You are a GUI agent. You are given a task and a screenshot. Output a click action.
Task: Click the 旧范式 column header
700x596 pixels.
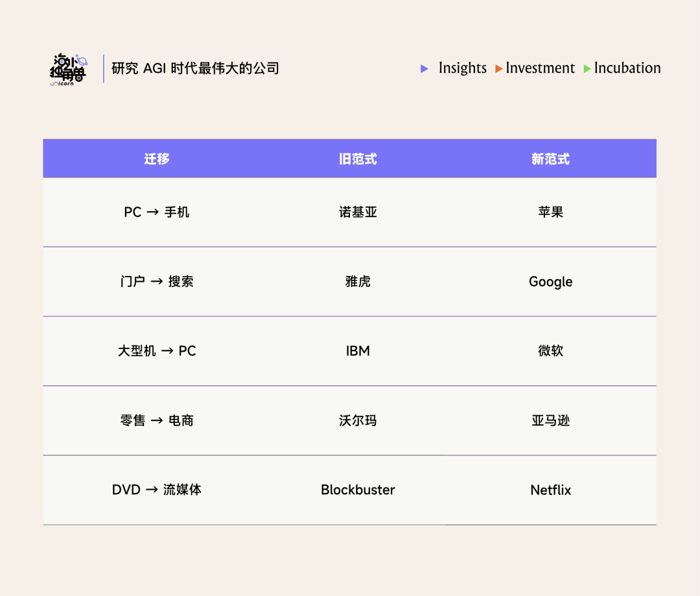click(358, 159)
